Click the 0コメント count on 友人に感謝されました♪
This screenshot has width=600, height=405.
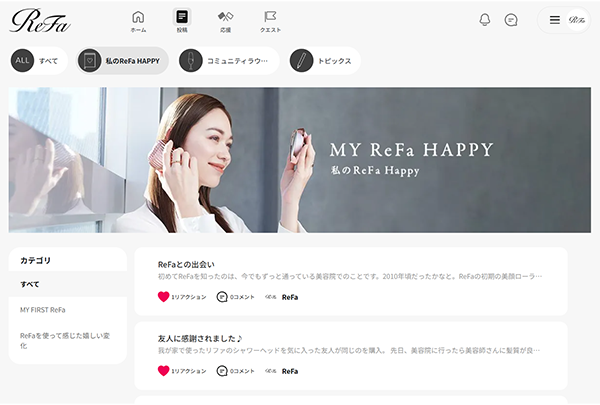242,371
